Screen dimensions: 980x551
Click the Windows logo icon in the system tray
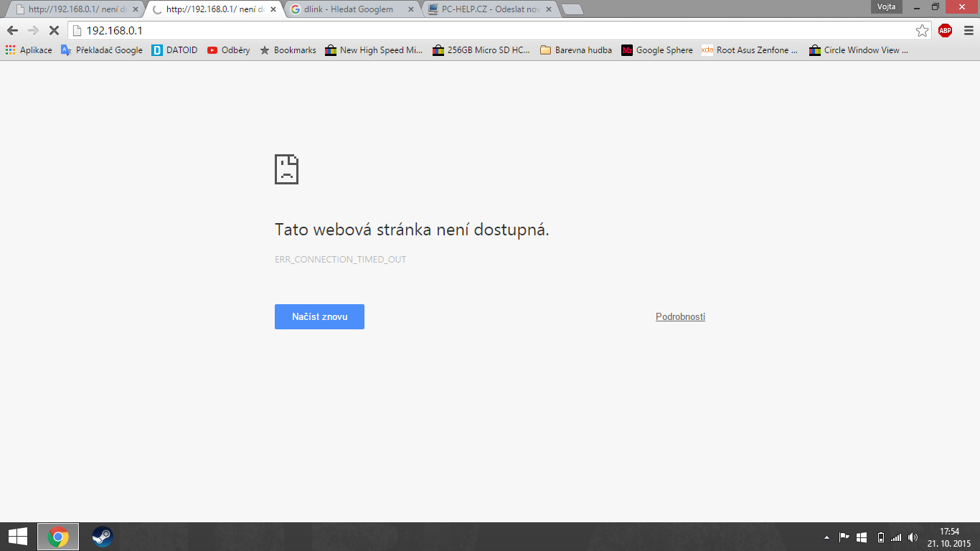(862, 537)
